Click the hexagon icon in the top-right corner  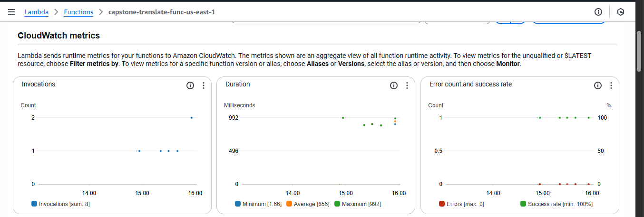point(620,12)
